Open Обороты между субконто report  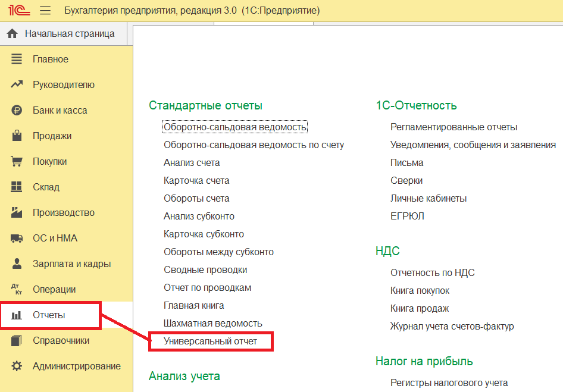218,252
